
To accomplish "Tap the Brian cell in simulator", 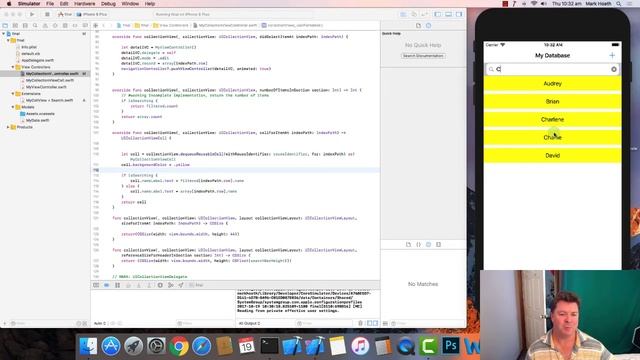I will [553, 101].
